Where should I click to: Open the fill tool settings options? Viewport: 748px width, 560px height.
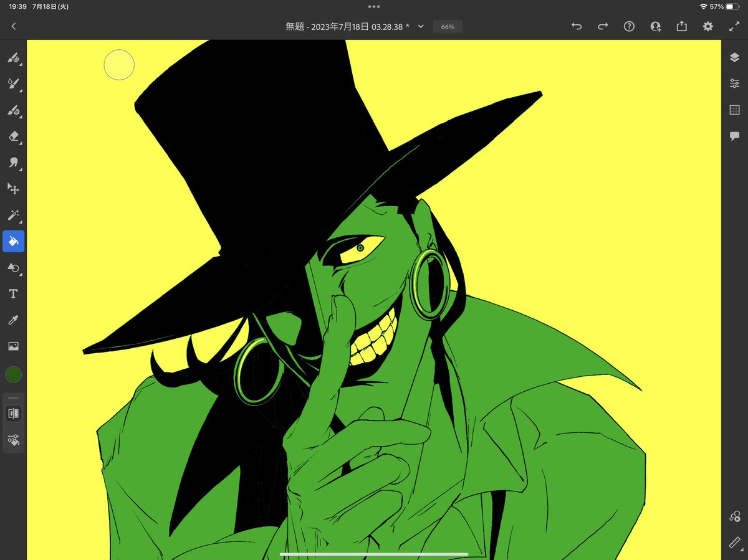[13, 439]
